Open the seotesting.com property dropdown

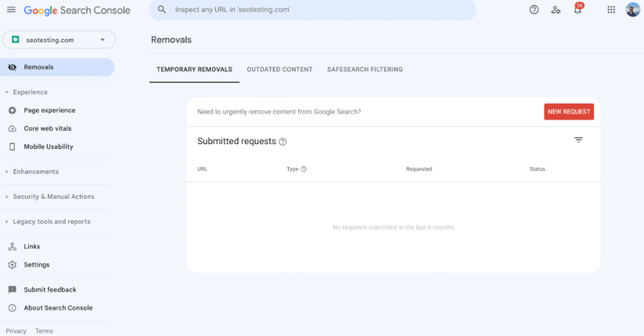coord(59,40)
